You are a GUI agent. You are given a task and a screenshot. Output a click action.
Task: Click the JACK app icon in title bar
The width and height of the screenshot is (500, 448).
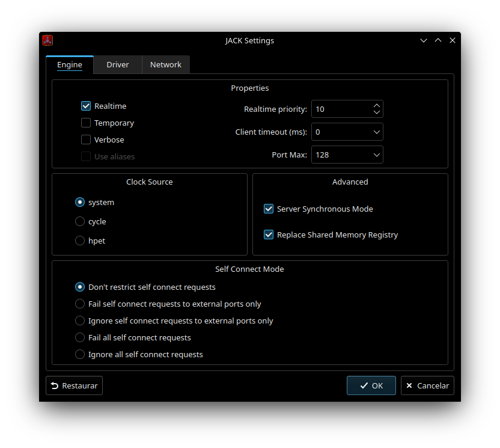pos(47,40)
